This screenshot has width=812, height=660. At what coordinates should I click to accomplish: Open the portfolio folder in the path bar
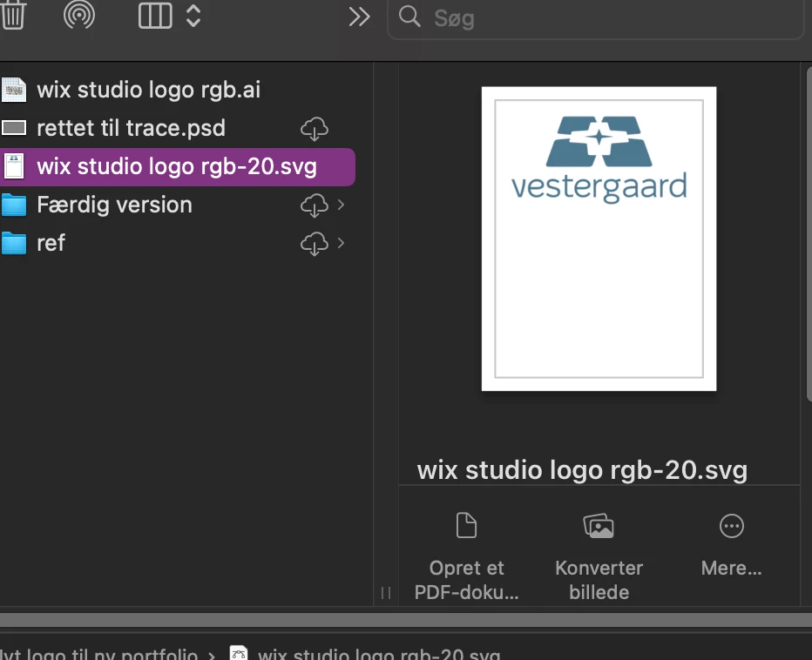(98, 654)
